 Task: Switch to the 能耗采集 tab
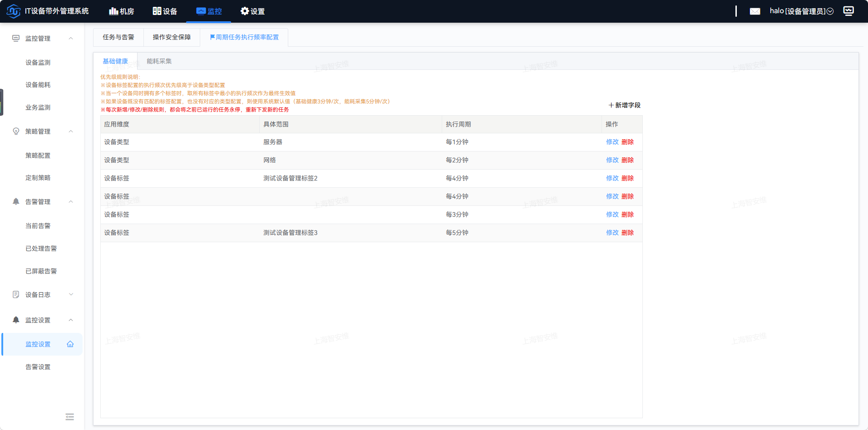(159, 61)
